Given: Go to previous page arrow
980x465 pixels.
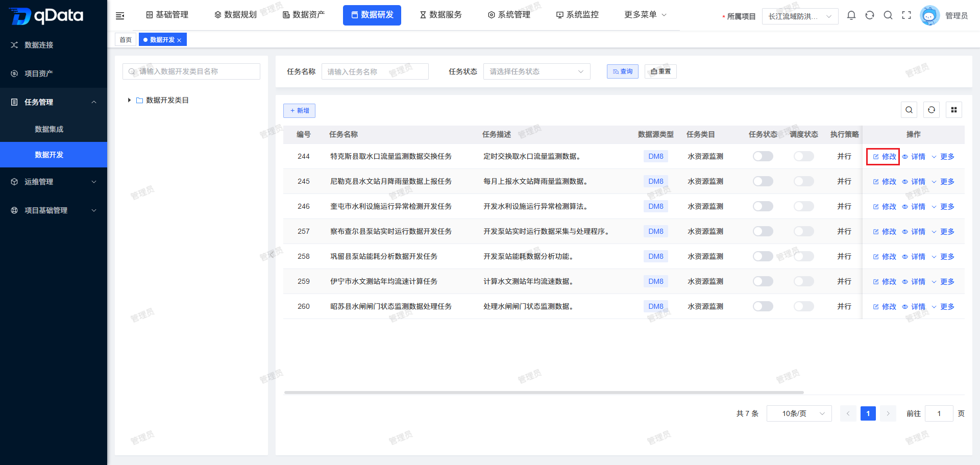Looking at the screenshot, I should 848,413.
